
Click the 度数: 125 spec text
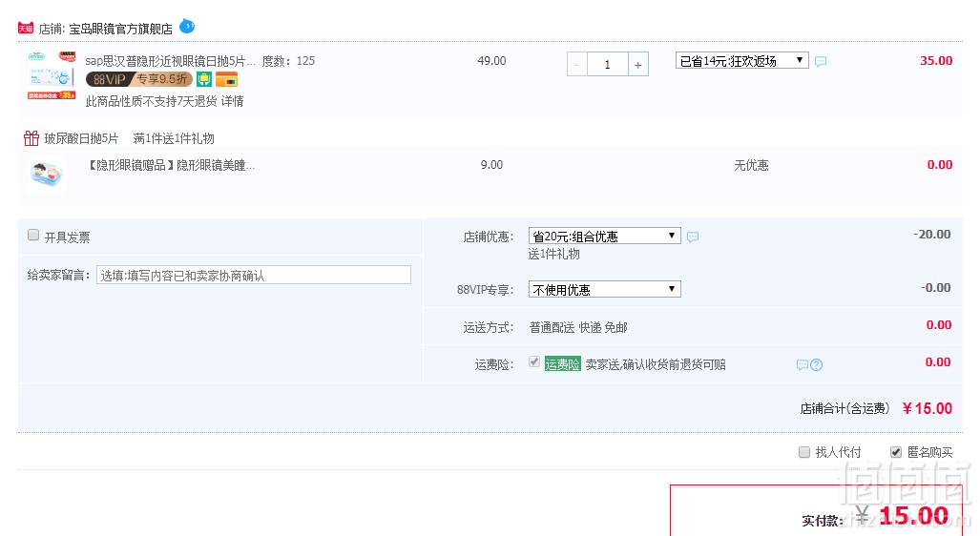click(x=288, y=61)
